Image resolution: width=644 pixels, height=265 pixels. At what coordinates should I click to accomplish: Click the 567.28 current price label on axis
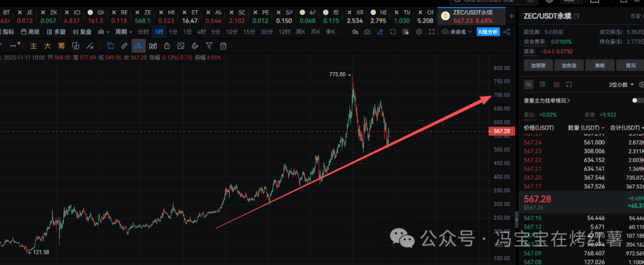pos(501,131)
